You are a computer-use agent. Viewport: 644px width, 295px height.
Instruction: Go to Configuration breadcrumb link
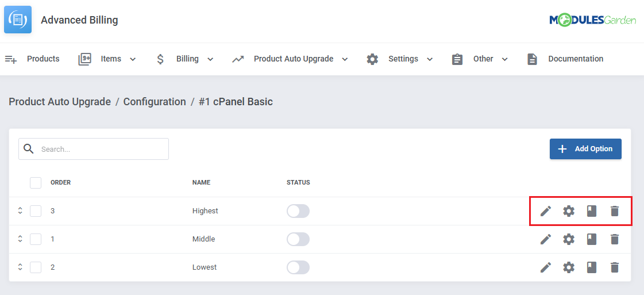point(155,101)
